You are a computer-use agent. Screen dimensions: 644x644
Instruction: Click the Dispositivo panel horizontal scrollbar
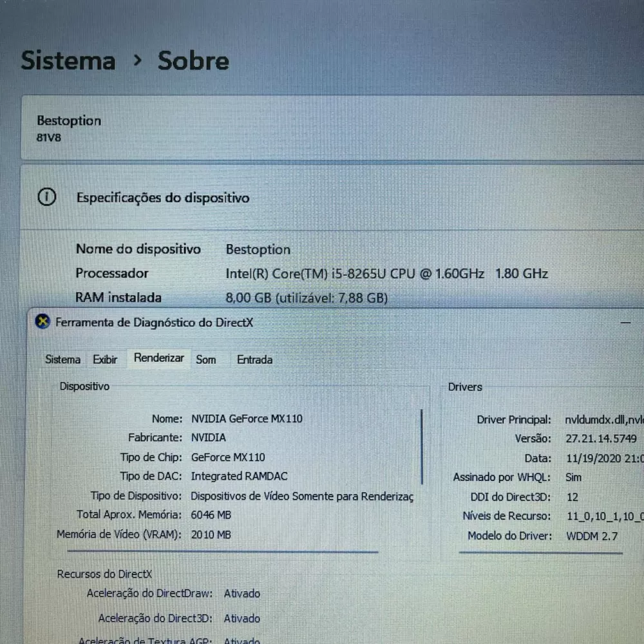[x=223, y=552]
